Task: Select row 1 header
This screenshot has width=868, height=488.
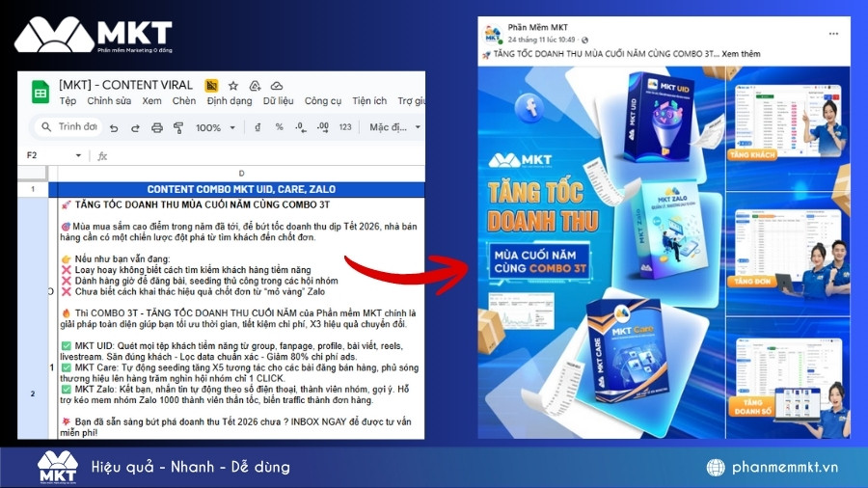Action: tap(33, 189)
